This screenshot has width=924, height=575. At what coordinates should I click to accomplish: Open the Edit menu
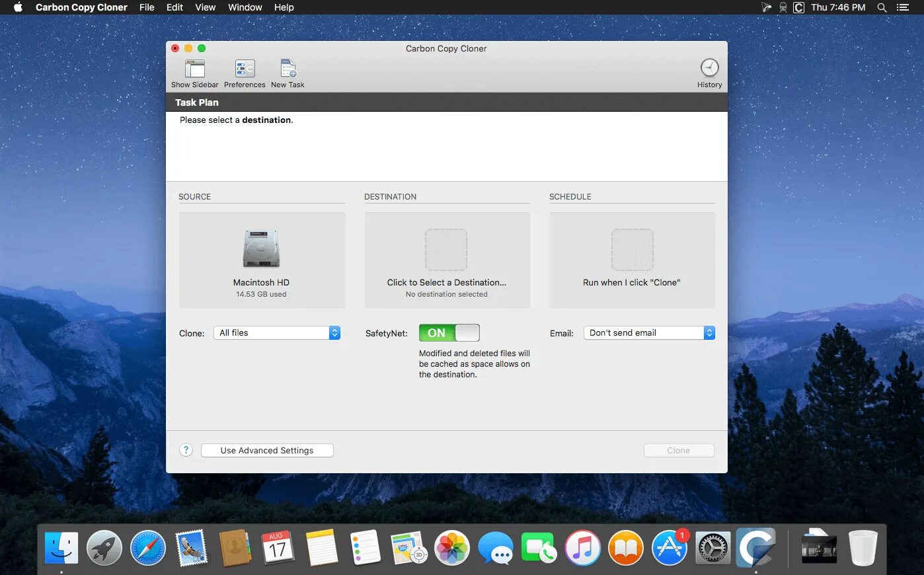[174, 7]
